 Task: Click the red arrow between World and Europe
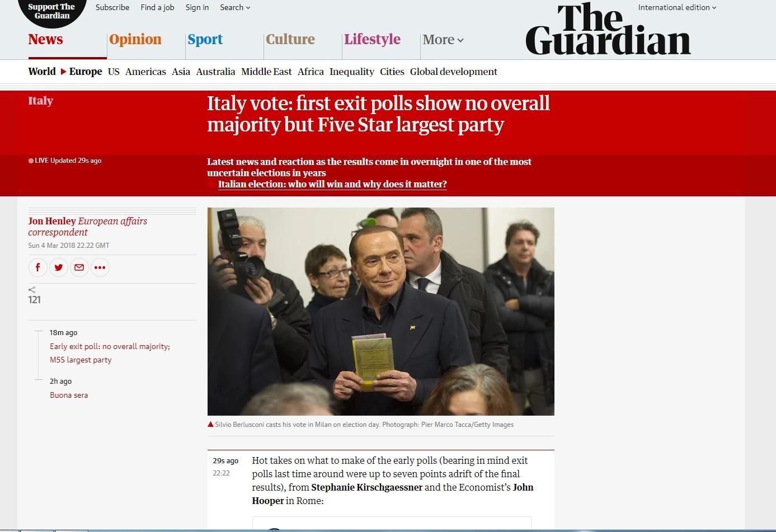(x=64, y=72)
